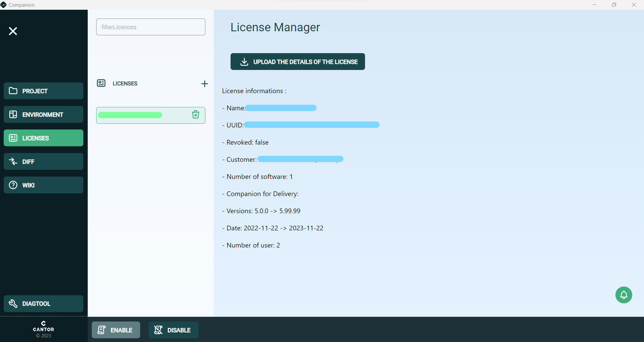Click the Enable button

116,330
